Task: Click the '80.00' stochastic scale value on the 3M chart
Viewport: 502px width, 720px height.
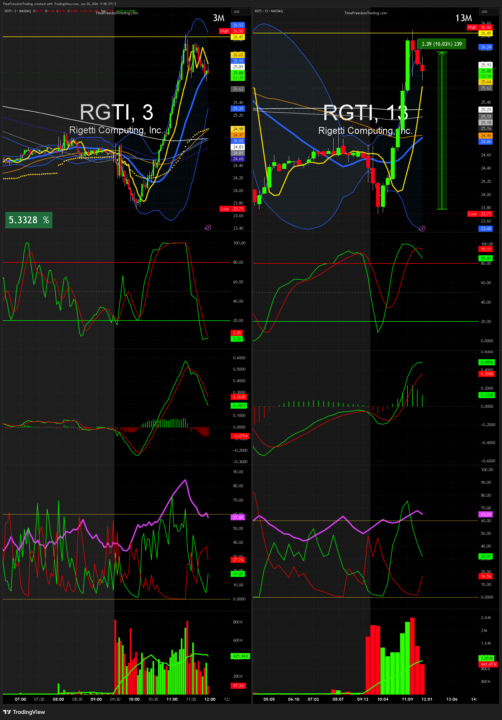Action: pos(238,262)
